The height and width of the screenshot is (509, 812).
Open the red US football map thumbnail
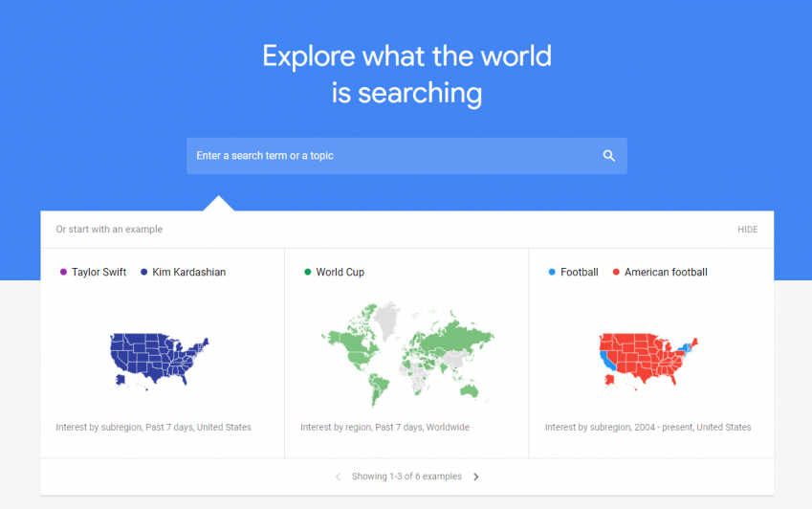tap(648, 361)
